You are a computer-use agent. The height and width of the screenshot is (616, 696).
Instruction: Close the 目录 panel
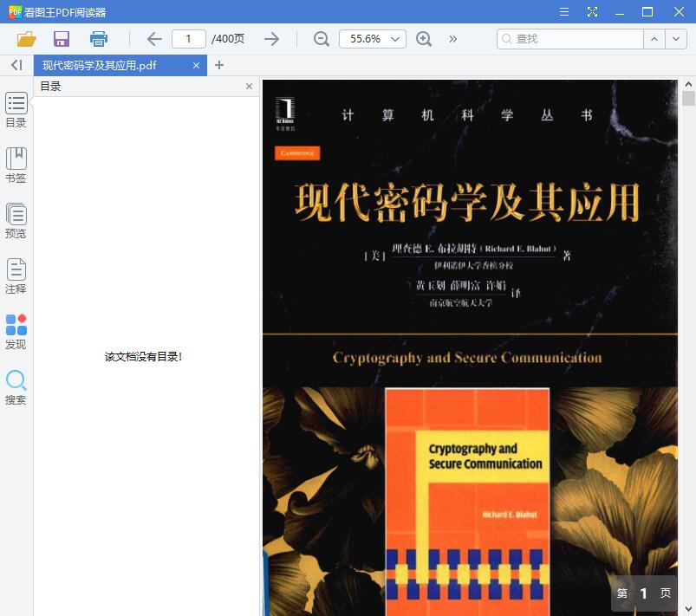pyautogui.click(x=249, y=86)
